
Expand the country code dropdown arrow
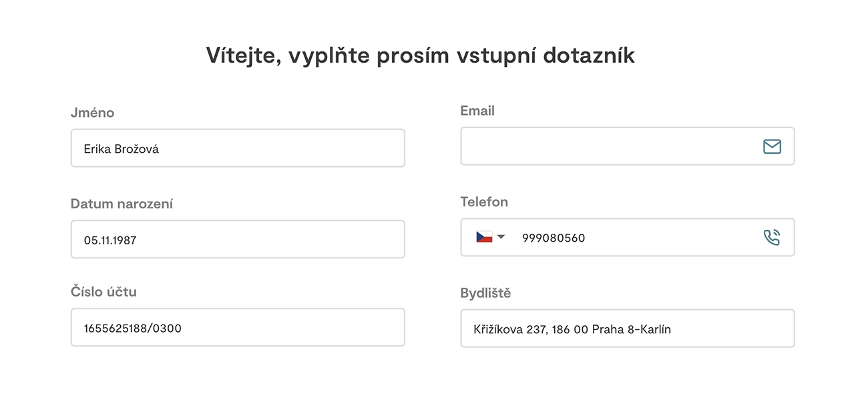[501, 237]
